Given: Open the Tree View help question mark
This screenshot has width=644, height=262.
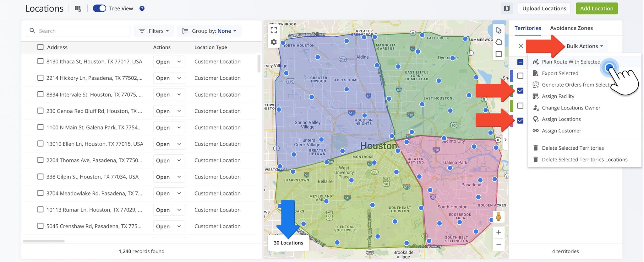Looking at the screenshot, I should [x=142, y=8].
